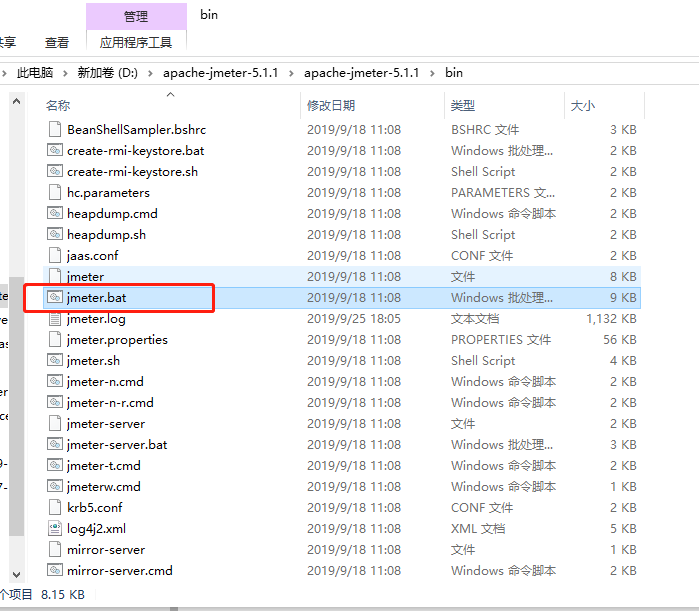Click the jmeter-server file icon

55,423
